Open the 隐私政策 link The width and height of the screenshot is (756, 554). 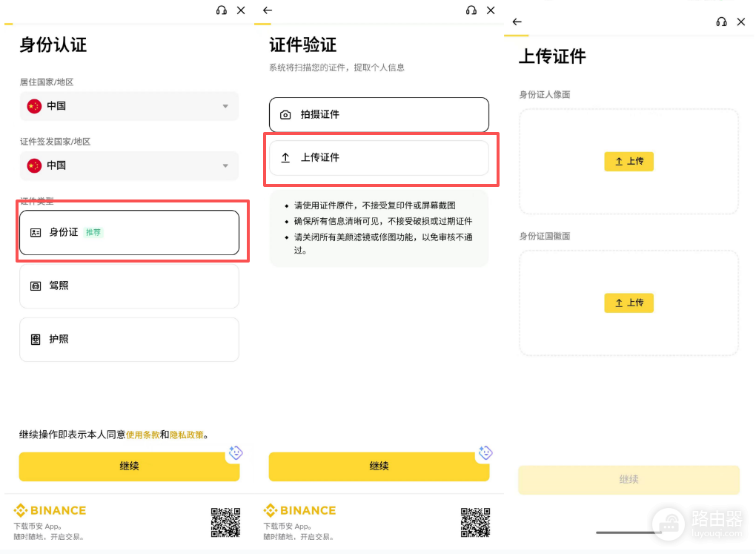[187, 435]
